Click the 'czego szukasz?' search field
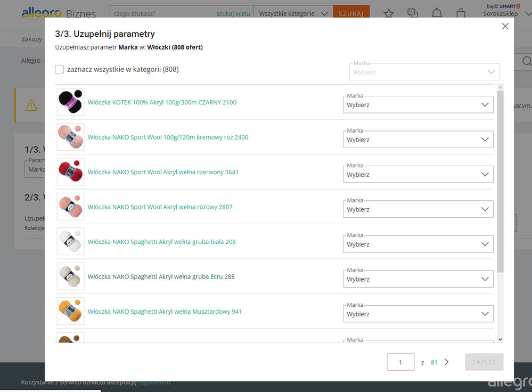Image resolution: width=532 pixels, height=392 pixels. 163,13
